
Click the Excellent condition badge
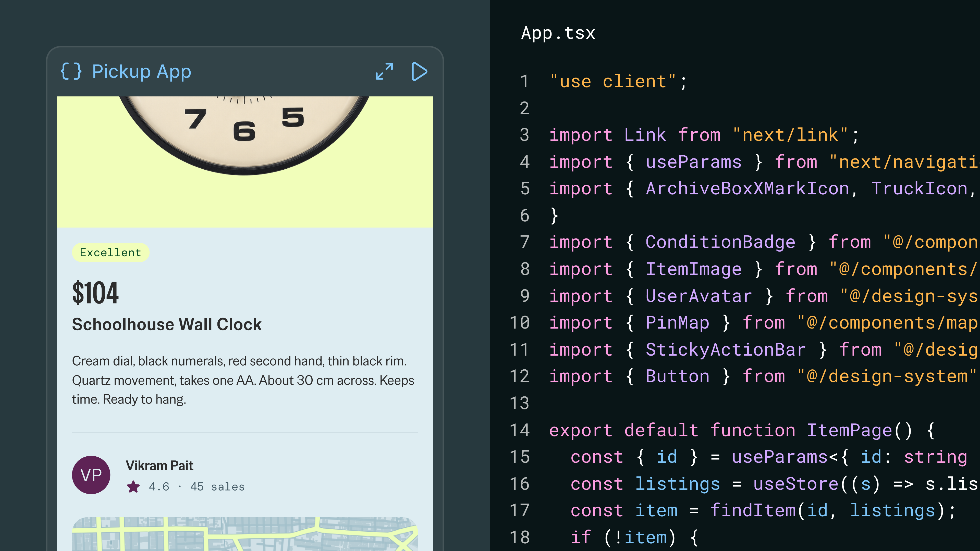110,253
